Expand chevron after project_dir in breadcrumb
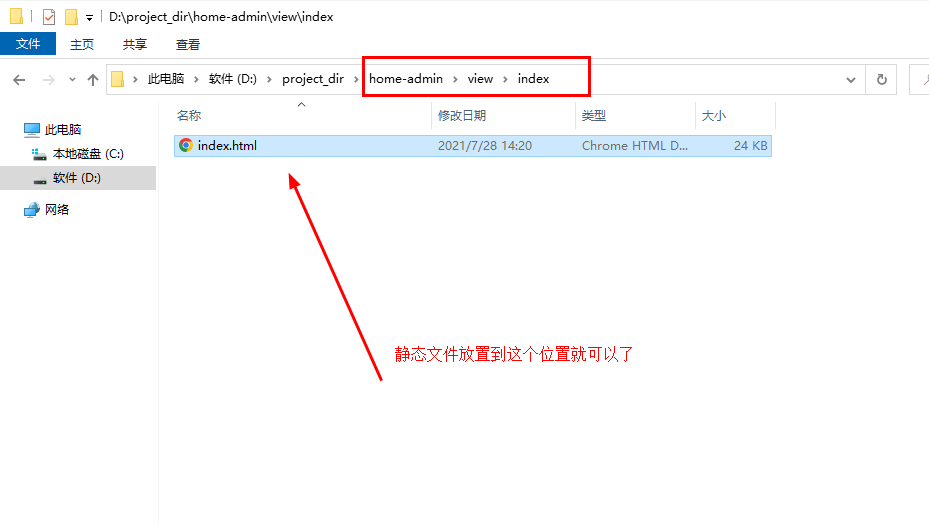This screenshot has height=526, width=929. [x=356, y=79]
